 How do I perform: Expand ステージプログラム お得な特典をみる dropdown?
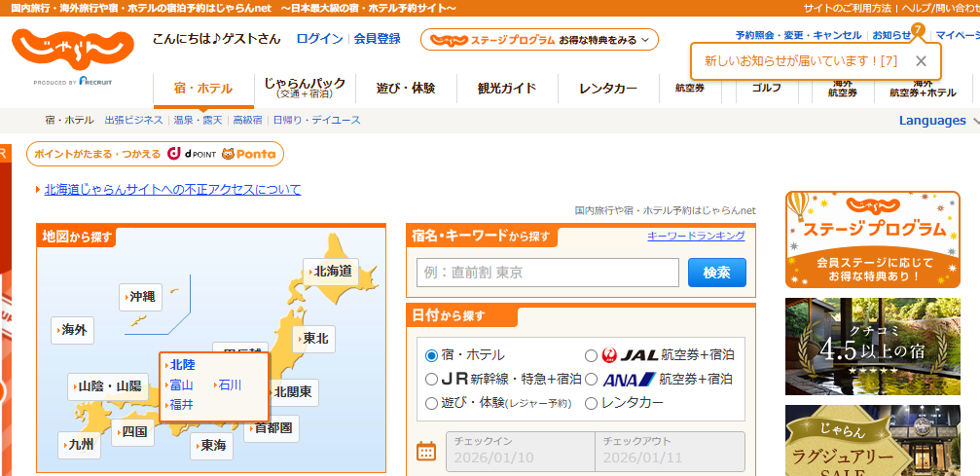pos(539,40)
